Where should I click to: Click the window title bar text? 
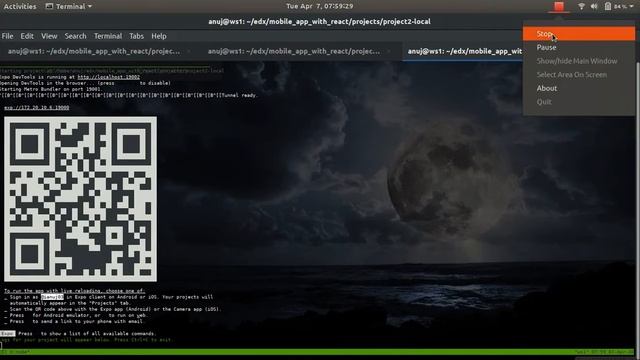(x=319, y=21)
